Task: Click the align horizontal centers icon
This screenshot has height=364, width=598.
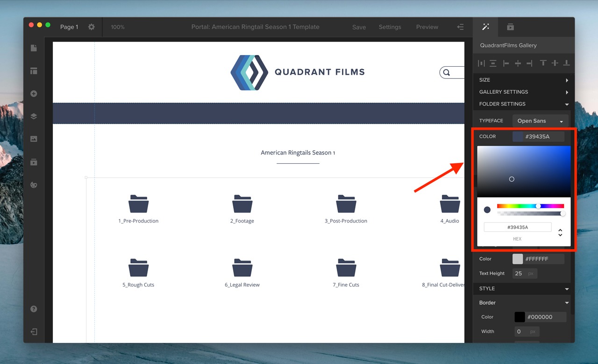Action: [x=518, y=63]
